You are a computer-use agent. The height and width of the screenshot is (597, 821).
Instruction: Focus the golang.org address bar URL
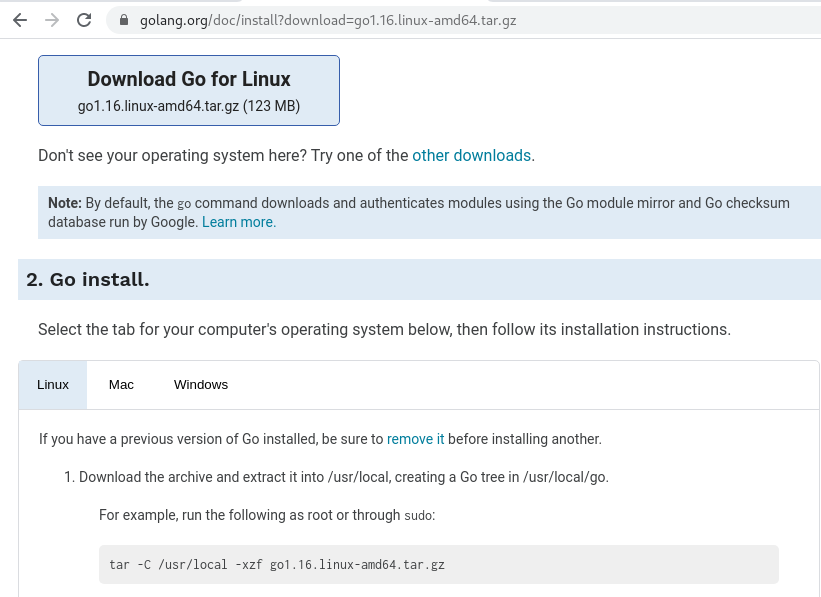coord(328,20)
